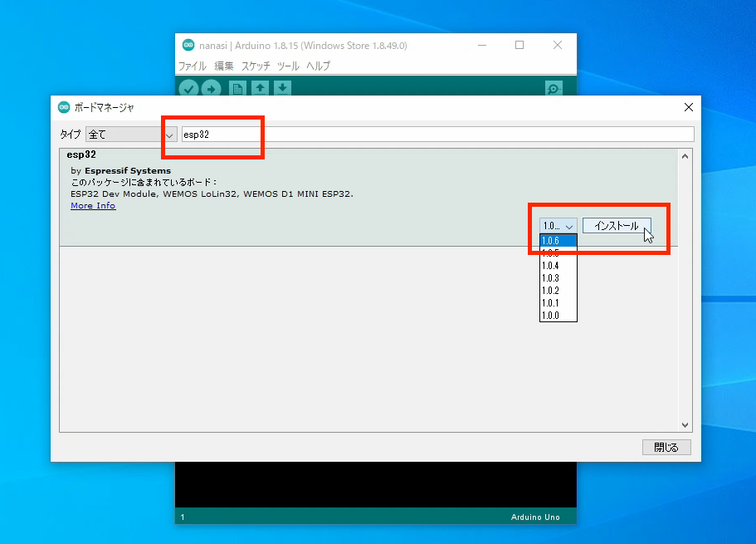Open the ヘルプ menu
This screenshot has height=544, width=756.
tap(318, 66)
